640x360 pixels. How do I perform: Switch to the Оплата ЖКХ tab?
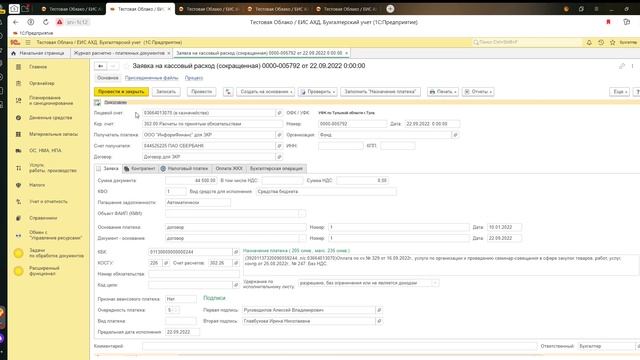229,169
